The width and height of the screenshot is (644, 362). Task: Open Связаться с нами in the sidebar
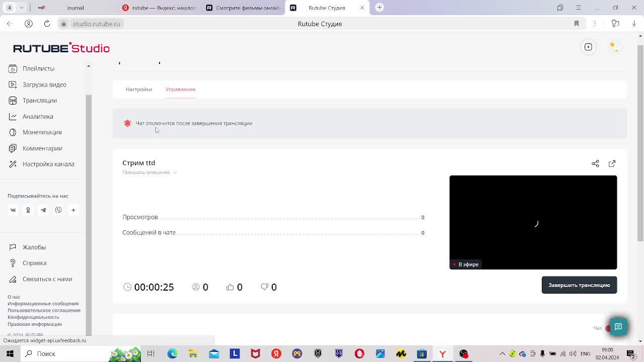tap(40, 279)
